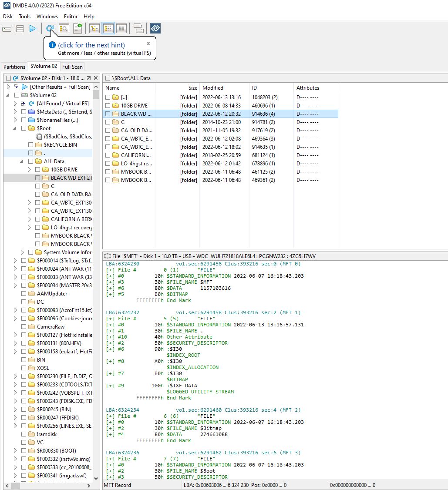448x490 pixels.
Task: Expand the [Other Results + Full Scan] node
Action: tap(8, 87)
